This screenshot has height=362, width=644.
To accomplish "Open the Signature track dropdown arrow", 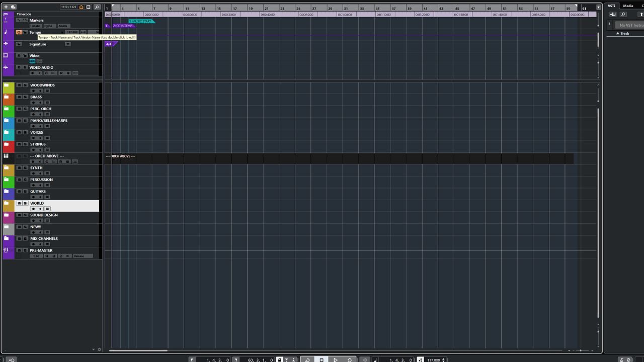I will (x=67, y=44).
